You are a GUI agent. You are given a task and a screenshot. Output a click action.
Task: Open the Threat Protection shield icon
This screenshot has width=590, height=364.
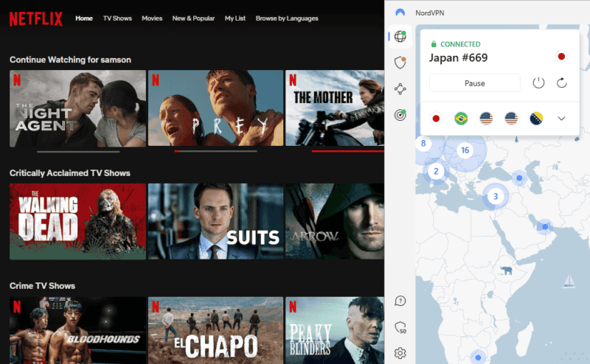[400, 63]
